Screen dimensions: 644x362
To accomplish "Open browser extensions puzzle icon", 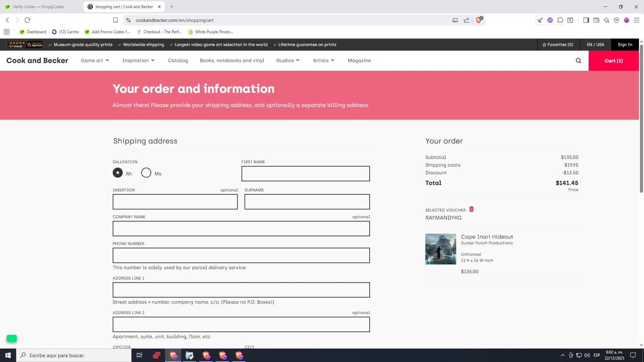I will point(560,20).
